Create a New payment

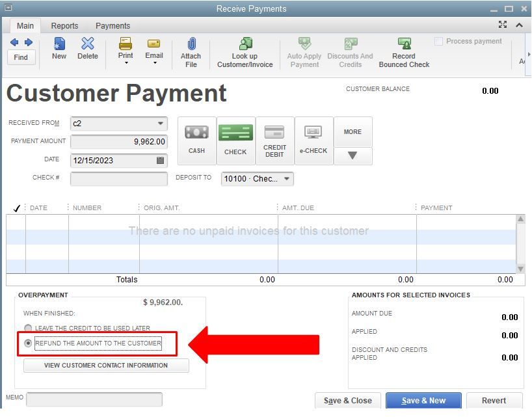[x=59, y=49]
